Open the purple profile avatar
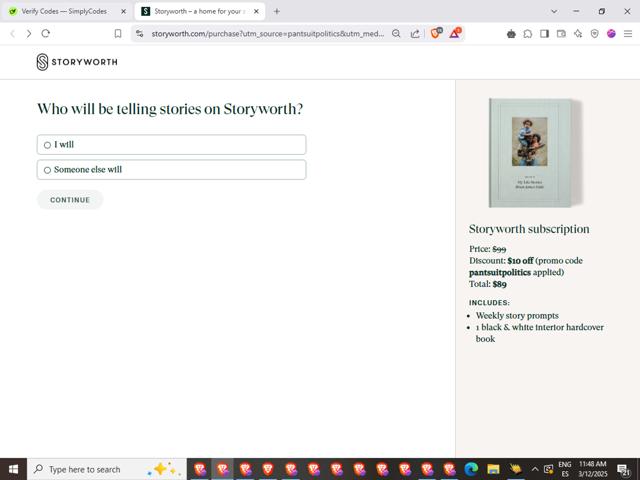Image resolution: width=640 pixels, height=480 pixels. point(611,34)
